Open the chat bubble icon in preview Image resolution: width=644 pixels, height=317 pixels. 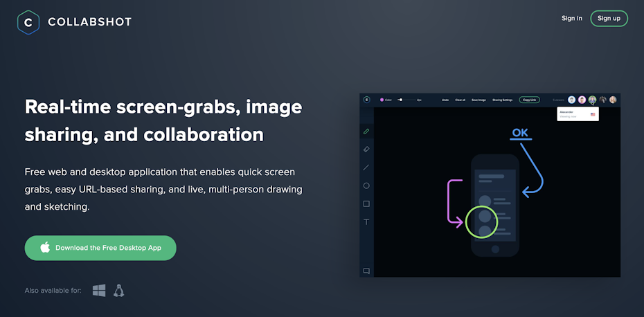[x=366, y=271]
